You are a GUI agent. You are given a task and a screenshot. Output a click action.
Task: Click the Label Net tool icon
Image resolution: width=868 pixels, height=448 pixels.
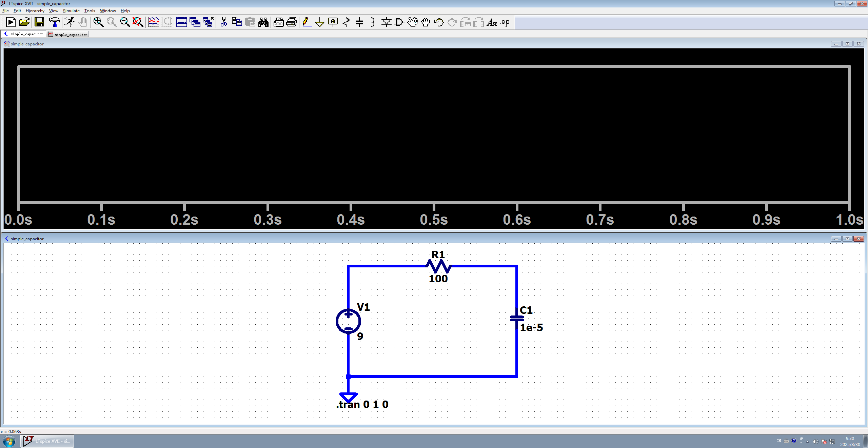[x=333, y=22]
